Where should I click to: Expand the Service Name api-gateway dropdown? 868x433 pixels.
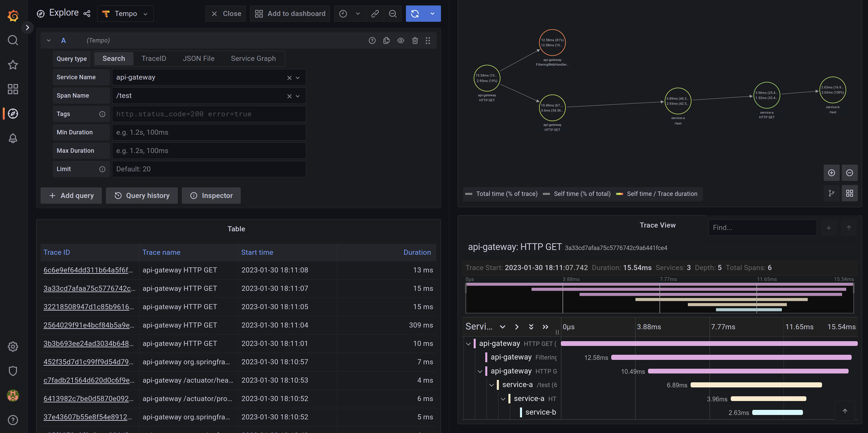pos(298,78)
